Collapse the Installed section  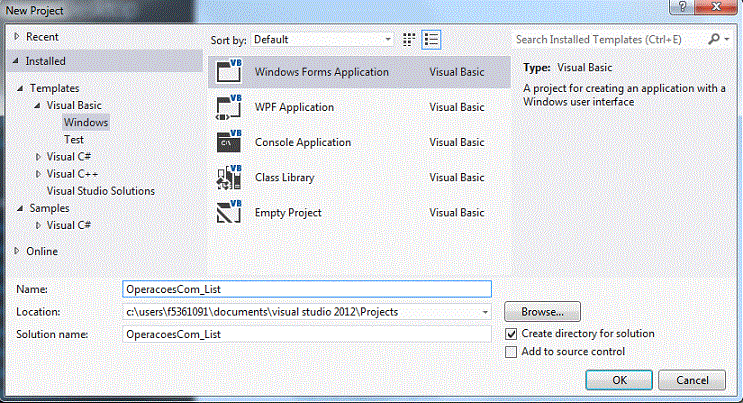point(16,61)
